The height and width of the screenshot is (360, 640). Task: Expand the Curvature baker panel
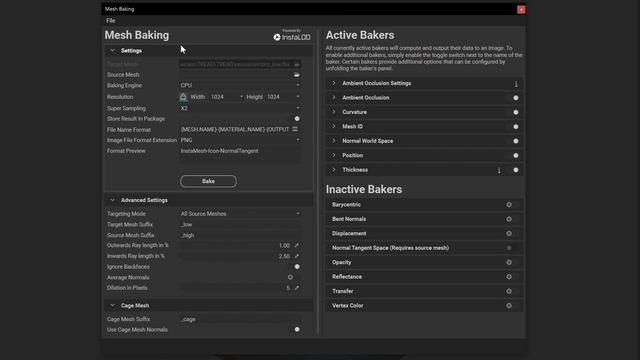pos(333,112)
